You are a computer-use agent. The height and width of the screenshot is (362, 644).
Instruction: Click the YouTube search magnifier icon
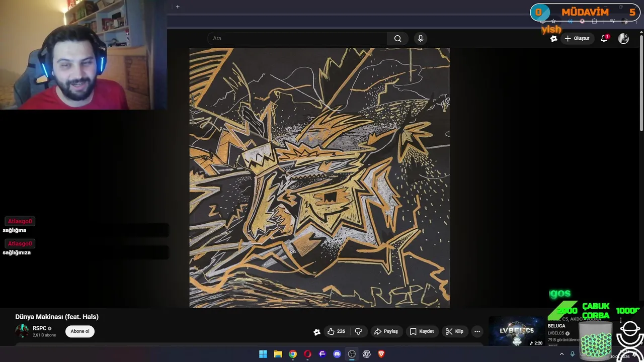pos(397,39)
